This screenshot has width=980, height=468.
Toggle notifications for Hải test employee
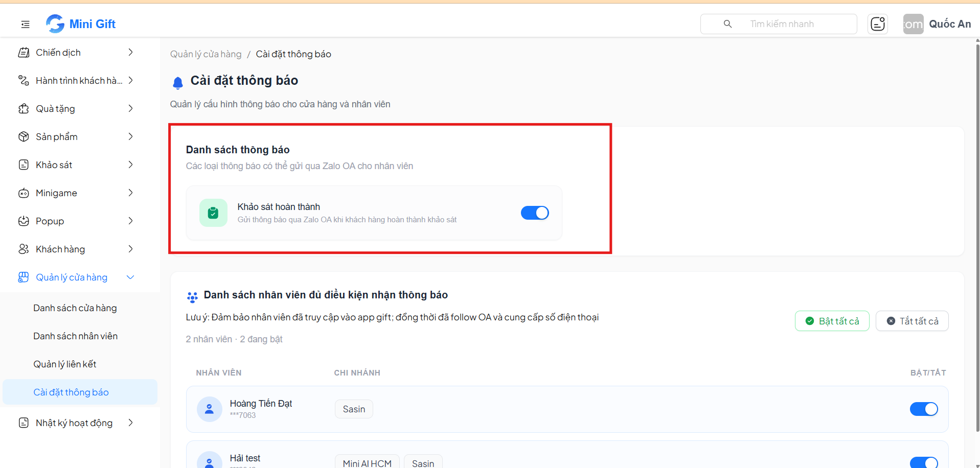pyautogui.click(x=924, y=462)
